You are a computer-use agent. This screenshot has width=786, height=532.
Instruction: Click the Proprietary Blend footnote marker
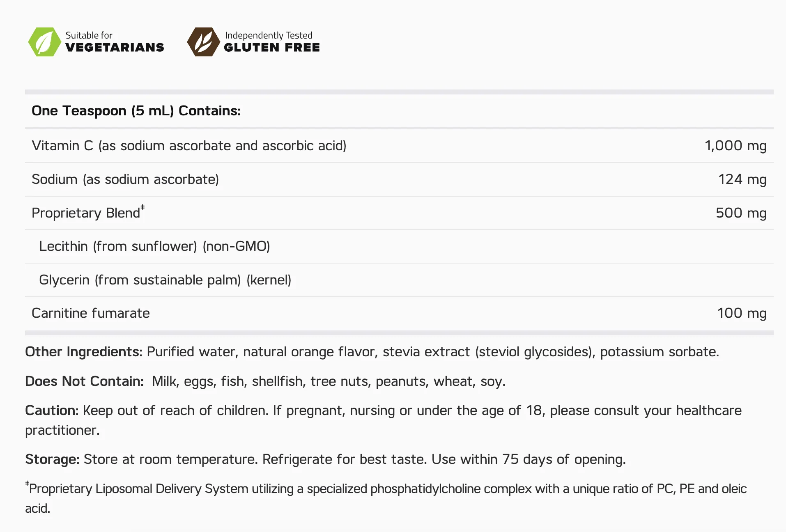pos(142,207)
